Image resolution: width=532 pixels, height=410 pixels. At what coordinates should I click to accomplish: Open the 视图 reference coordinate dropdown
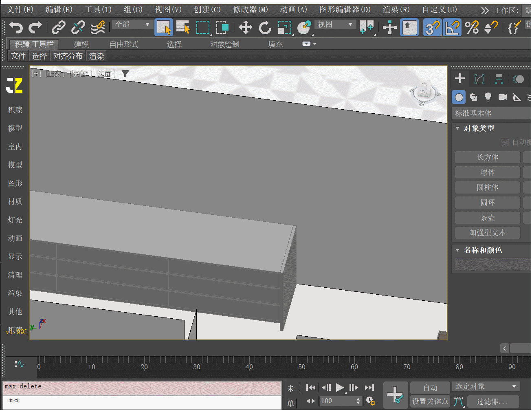[335, 25]
